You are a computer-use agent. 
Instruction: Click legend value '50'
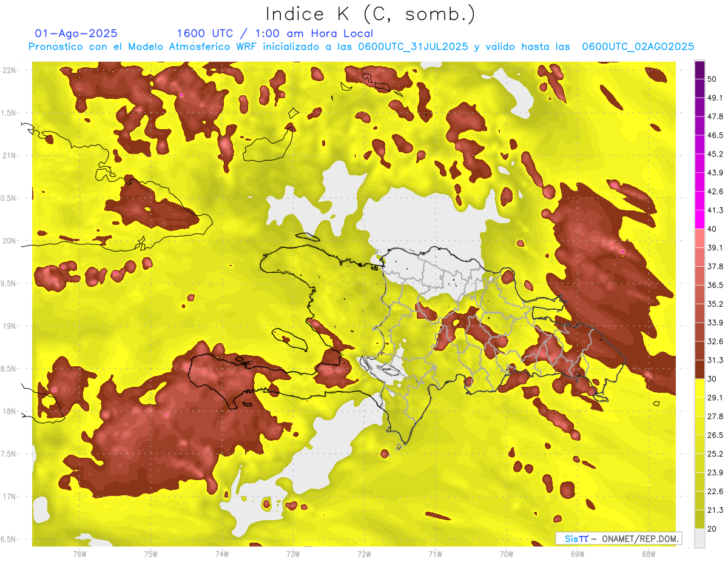coord(712,79)
